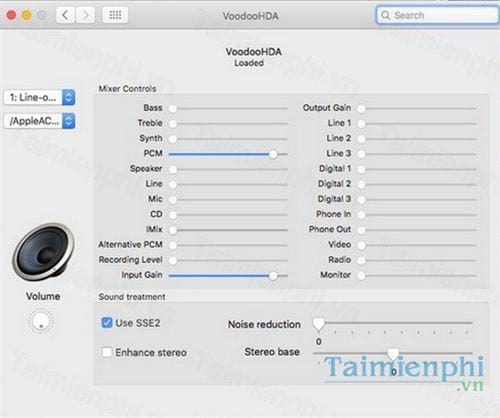Go back with the left arrow button
This screenshot has height=418, width=500.
coord(65,15)
